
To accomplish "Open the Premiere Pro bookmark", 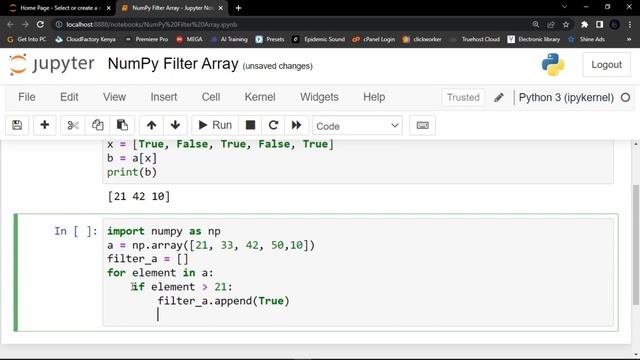I will 146,39.
